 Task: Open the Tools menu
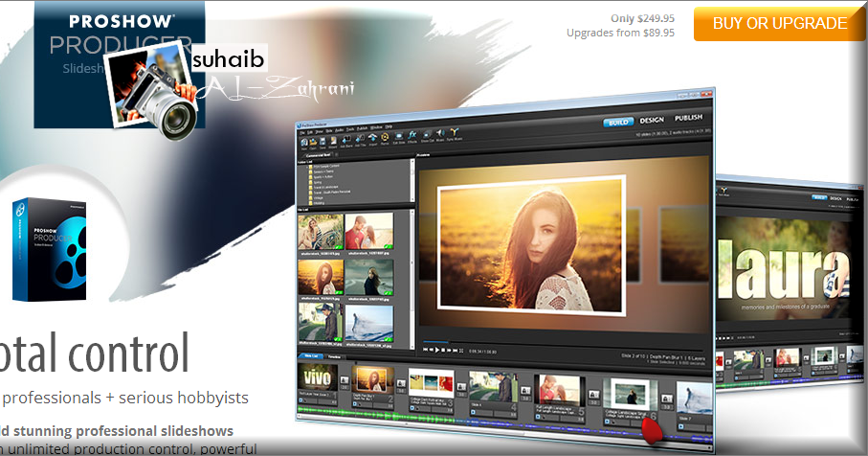click(x=350, y=129)
